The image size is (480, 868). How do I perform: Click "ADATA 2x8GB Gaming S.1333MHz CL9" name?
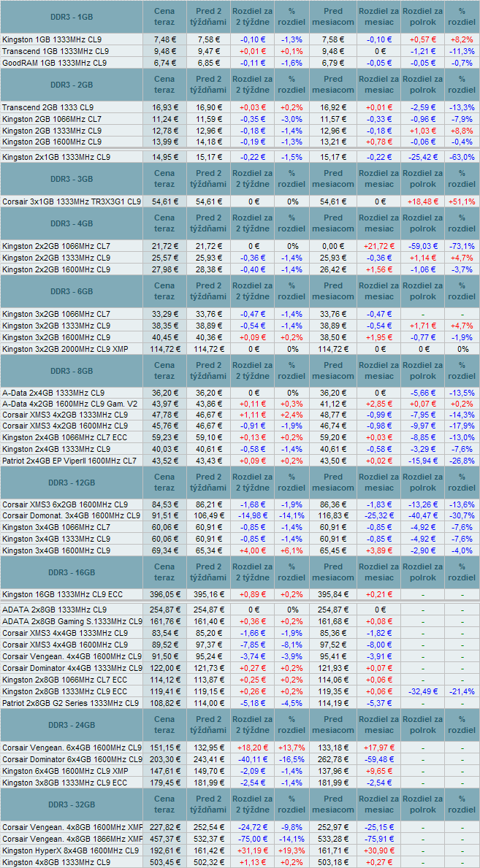pyautogui.click(x=72, y=622)
